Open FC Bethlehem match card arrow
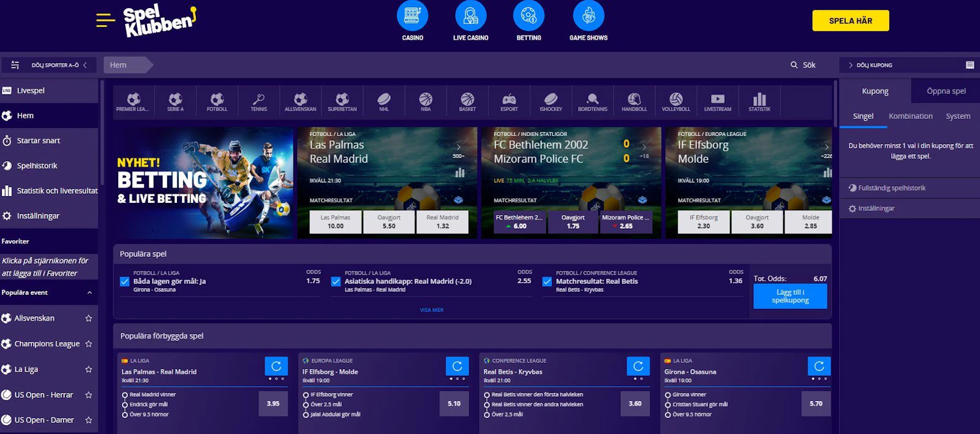Screen dimensions: 980x434 644,147
